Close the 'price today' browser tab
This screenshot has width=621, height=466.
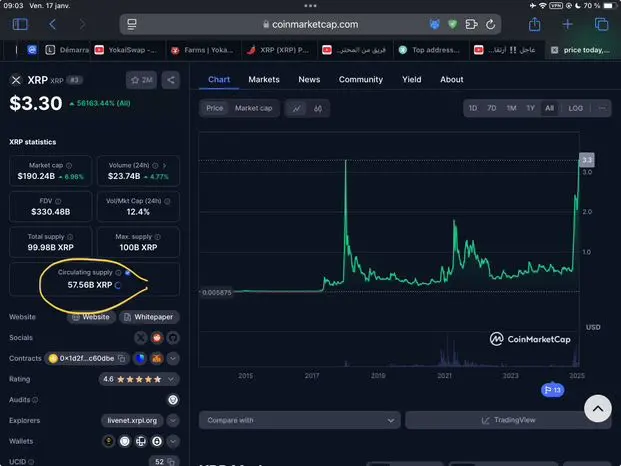[555, 50]
